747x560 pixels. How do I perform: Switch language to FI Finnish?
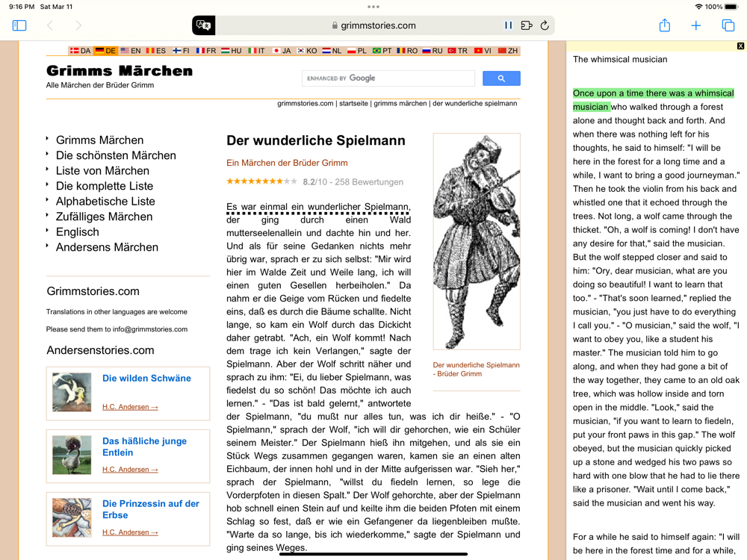(x=181, y=51)
